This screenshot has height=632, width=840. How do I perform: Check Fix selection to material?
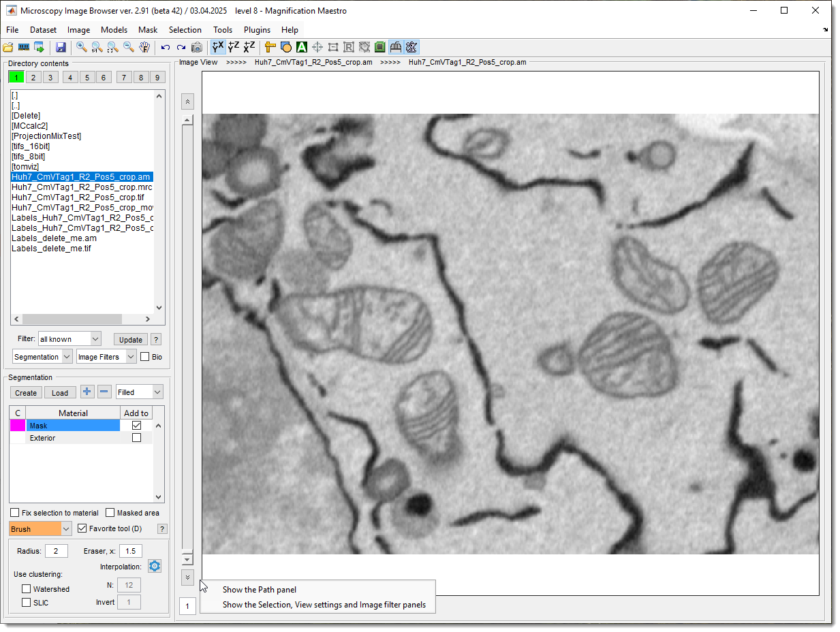coord(15,513)
